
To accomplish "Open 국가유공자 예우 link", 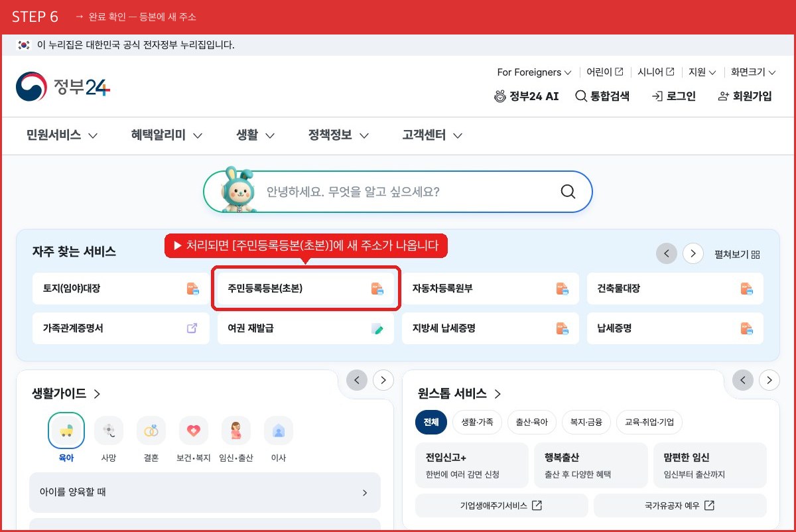I will click(680, 505).
